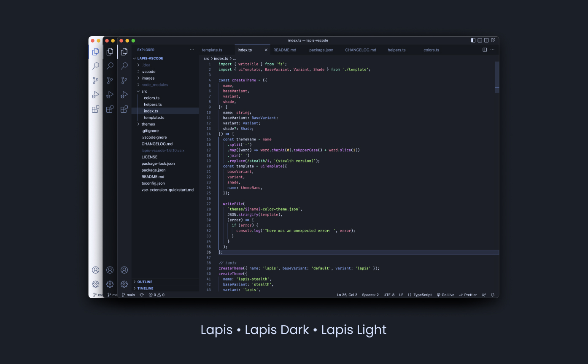588x364 pixels.
Task: Click Search icon in Lapis Dark window
Action: 110,66
